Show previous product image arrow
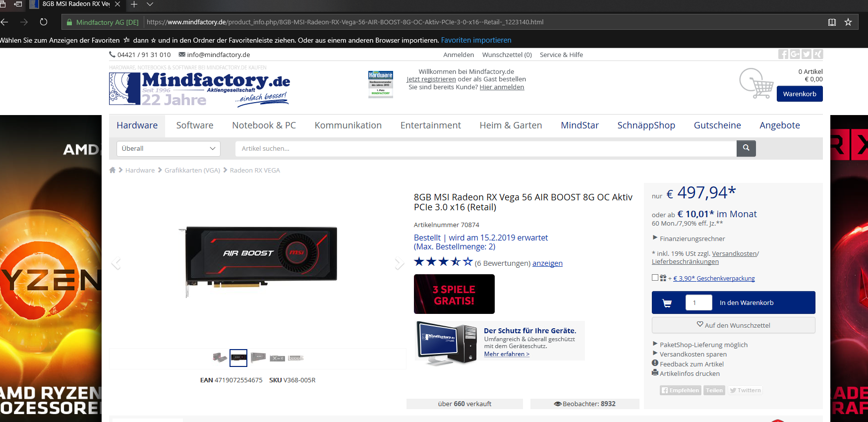This screenshot has width=868, height=422. click(116, 263)
